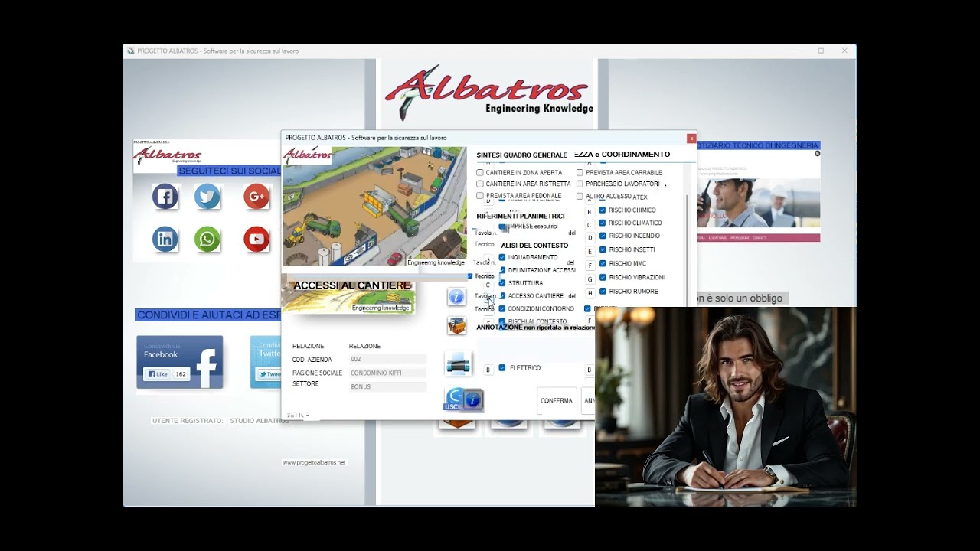The height and width of the screenshot is (551, 980).
Task: Open the Google+ social icon
Action: pos(256,197)
